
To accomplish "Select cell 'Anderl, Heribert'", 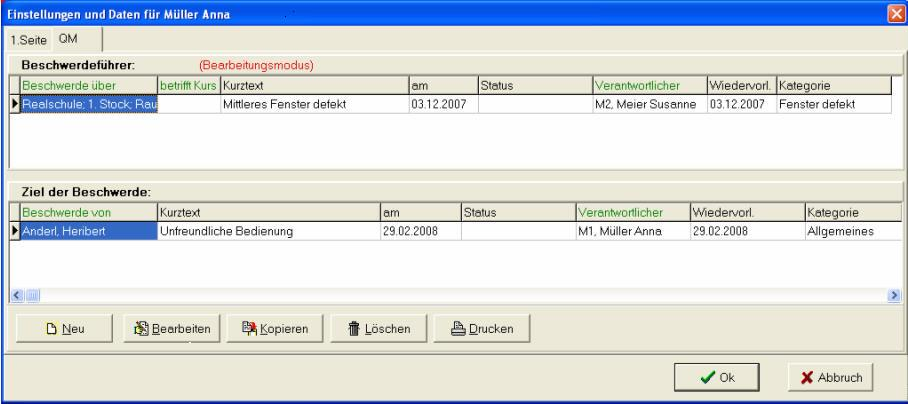I will [89, 231].
